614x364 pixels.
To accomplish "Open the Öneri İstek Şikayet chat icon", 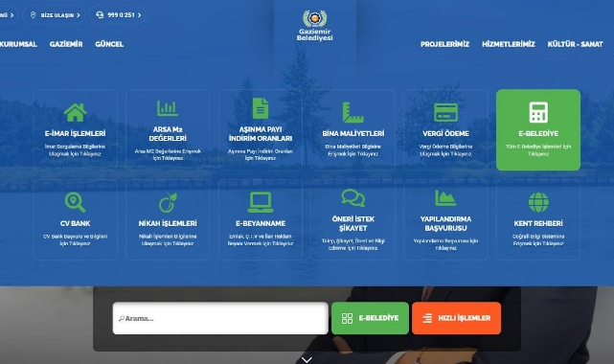I will point(353,198).
